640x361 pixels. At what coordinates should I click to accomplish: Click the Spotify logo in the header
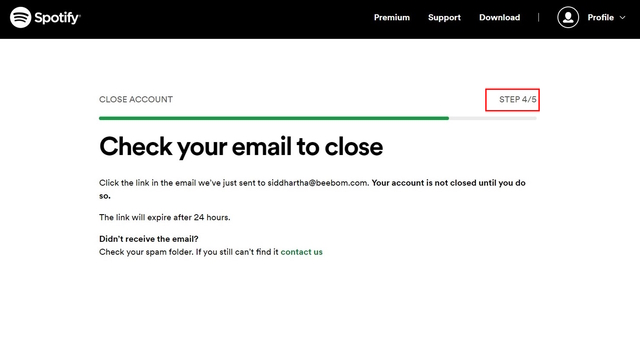(x=45, y=18)
